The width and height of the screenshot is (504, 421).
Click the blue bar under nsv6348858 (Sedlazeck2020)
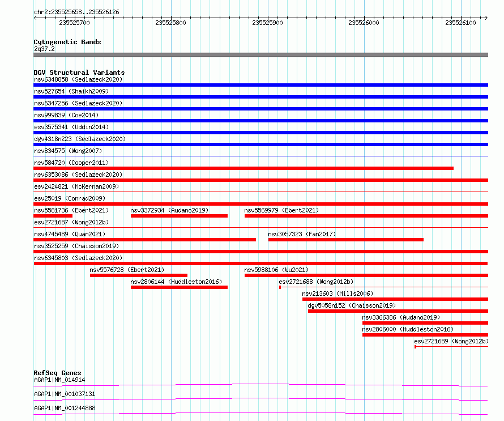(260, 85)
